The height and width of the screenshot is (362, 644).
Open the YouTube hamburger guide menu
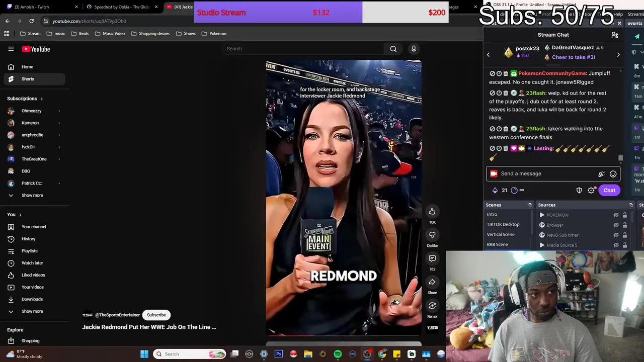(x=11, y=49)
